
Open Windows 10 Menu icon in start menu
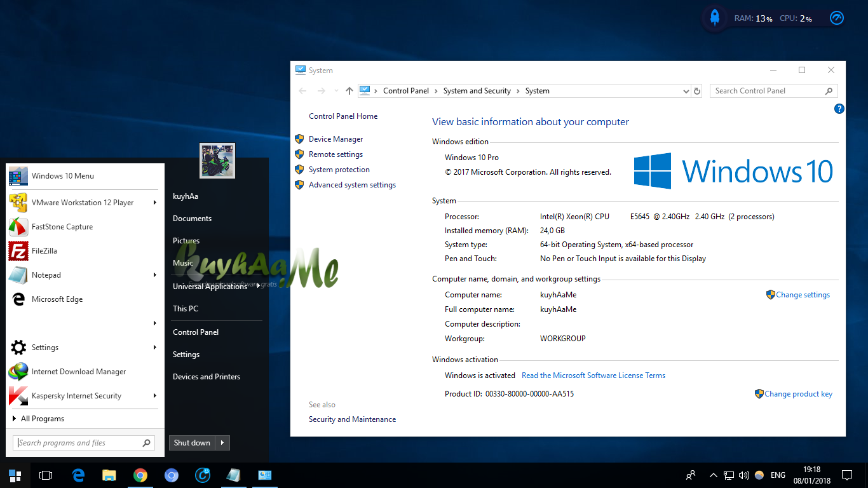coord(18,176)
